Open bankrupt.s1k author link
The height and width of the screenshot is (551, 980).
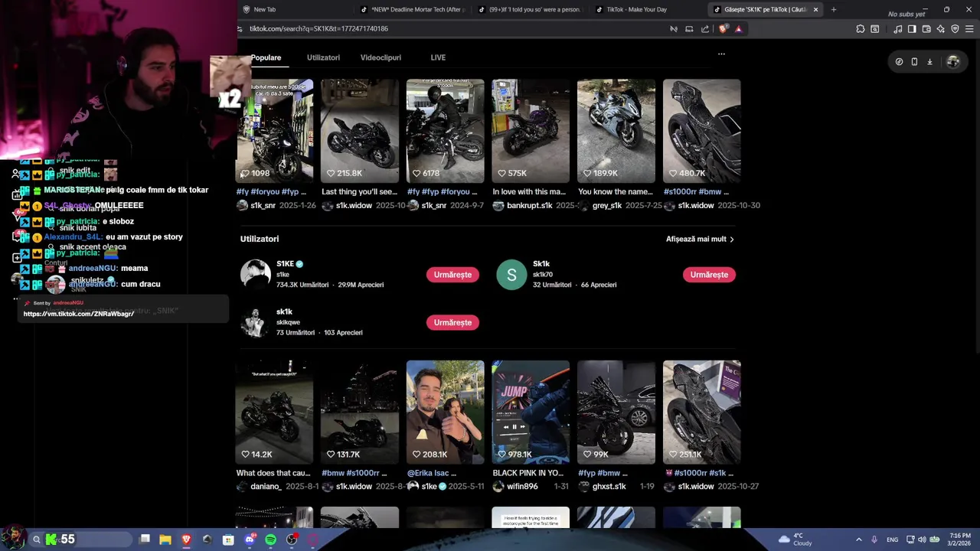[529, 205]
